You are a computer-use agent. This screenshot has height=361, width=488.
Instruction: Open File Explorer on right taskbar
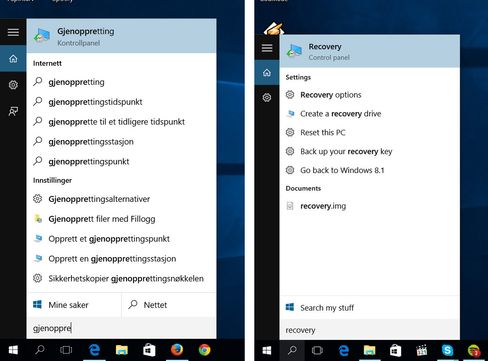point(369,351)
